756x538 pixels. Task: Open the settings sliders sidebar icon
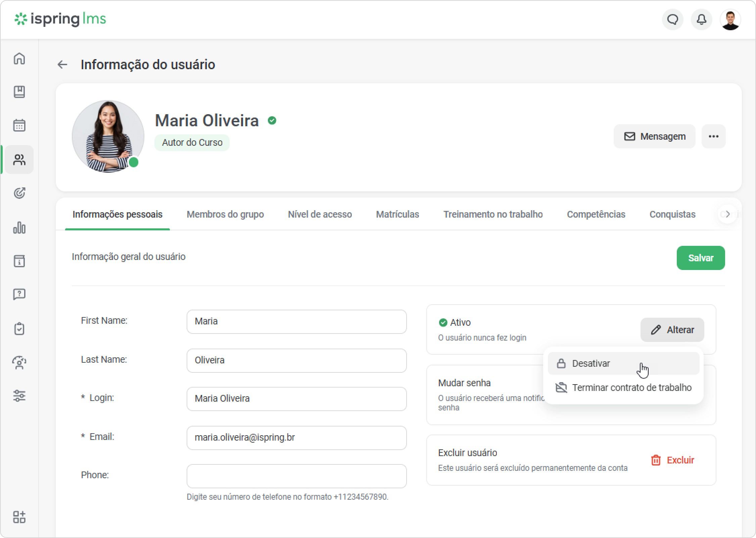pos(19,396)
